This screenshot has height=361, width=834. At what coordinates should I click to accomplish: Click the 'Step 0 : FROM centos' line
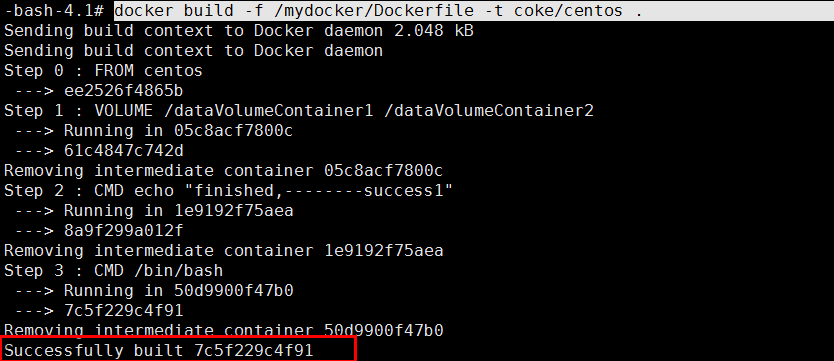104,71
